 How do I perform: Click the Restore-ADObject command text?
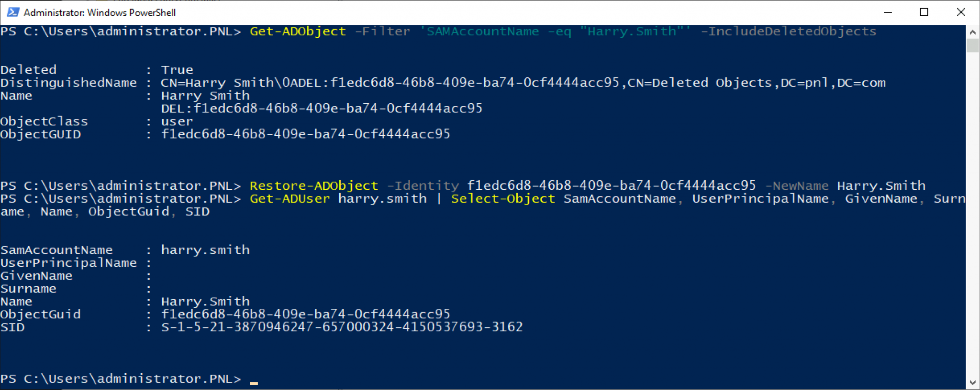click(x=313, y=186)
